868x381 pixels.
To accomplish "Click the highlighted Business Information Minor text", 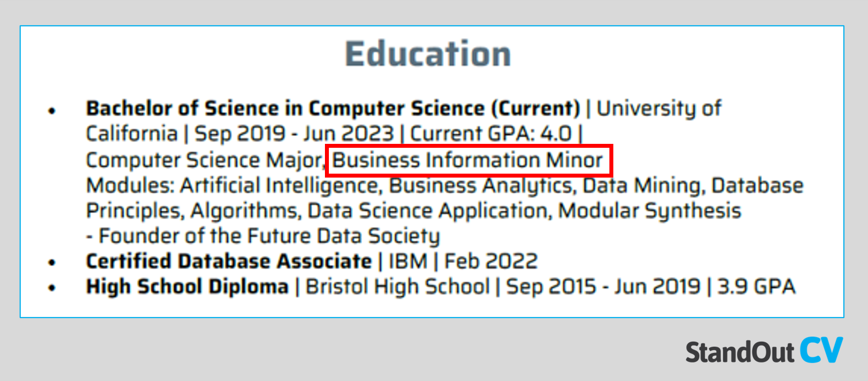I will [x=468, y=161].
